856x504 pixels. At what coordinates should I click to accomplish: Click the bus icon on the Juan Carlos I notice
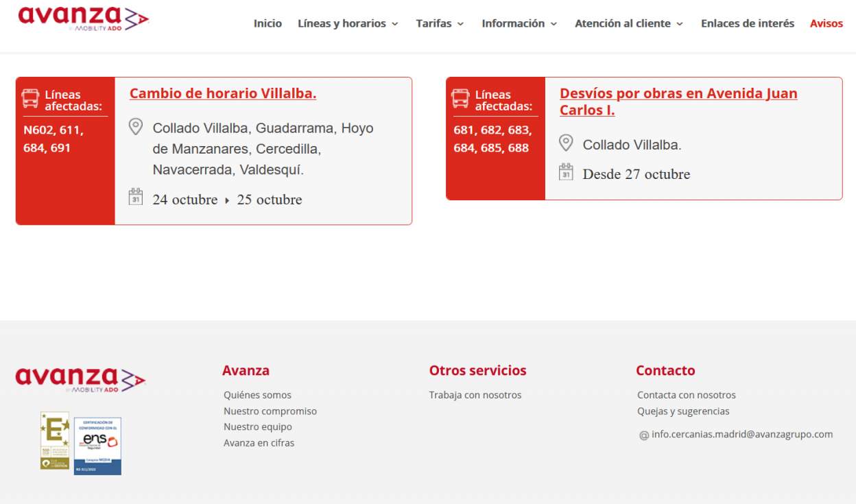[460, 99]
